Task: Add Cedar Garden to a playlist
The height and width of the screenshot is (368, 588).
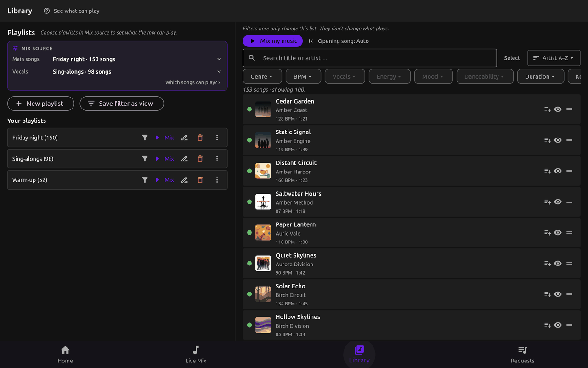Action: 548,109
